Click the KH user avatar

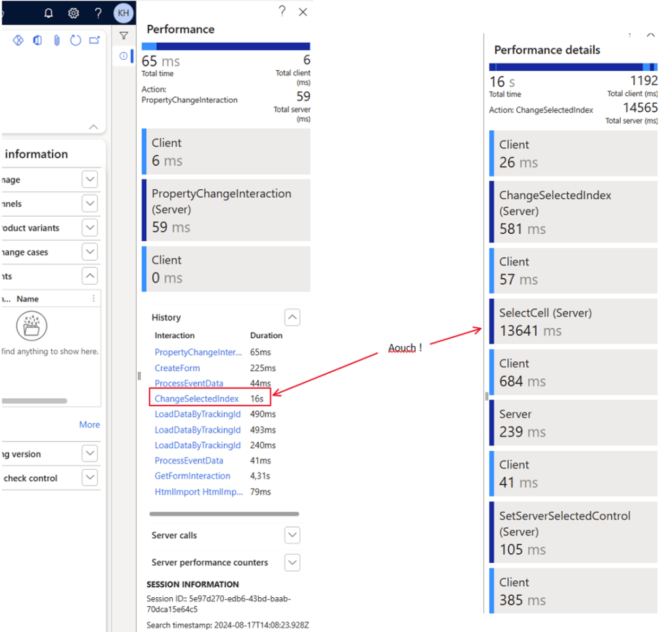tap(123, 13)
